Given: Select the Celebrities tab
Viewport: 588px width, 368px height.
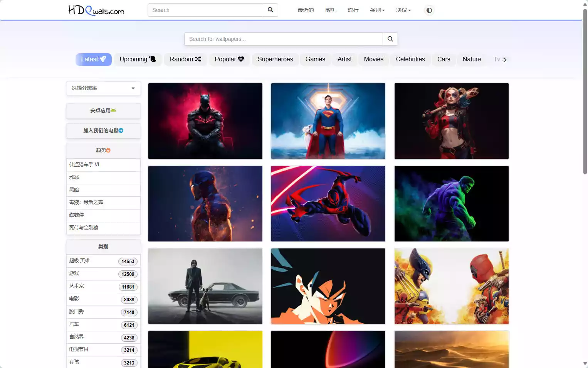Looking at the screenshot, I should coord(410,59).
